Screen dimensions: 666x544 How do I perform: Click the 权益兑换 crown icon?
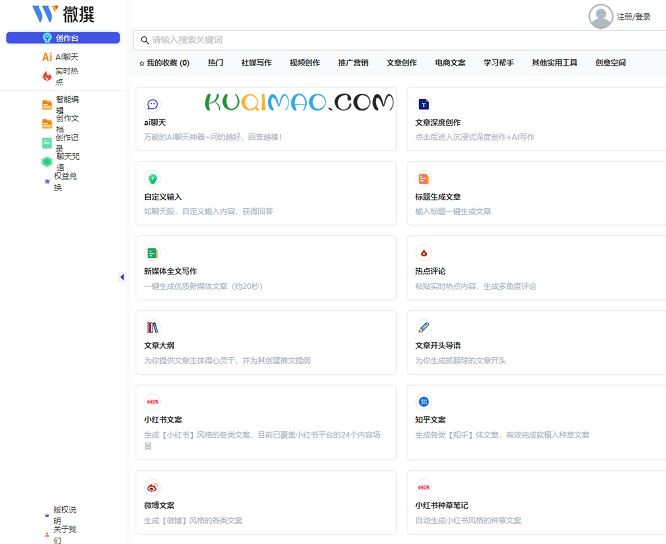tap(47, 181)
